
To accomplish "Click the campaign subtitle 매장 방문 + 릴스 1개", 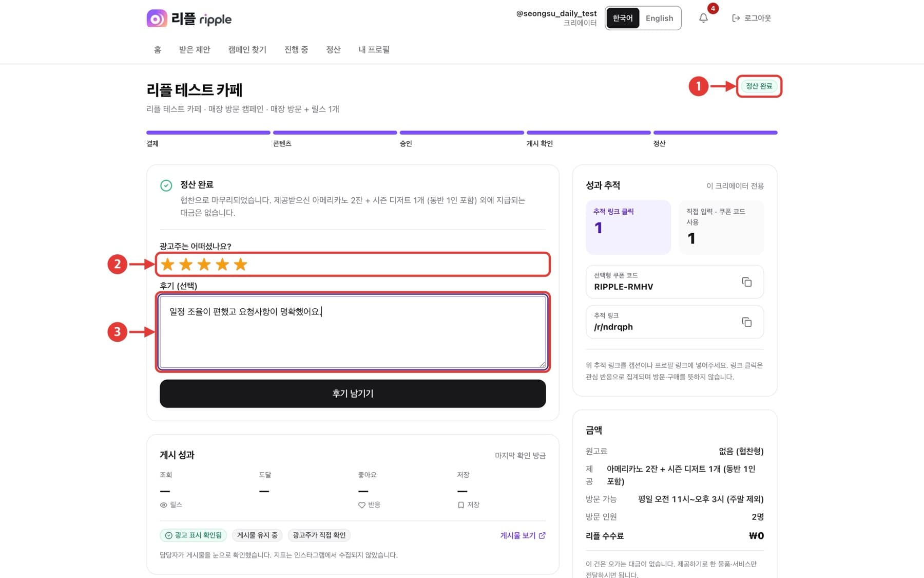I will [x=305, y=109].
